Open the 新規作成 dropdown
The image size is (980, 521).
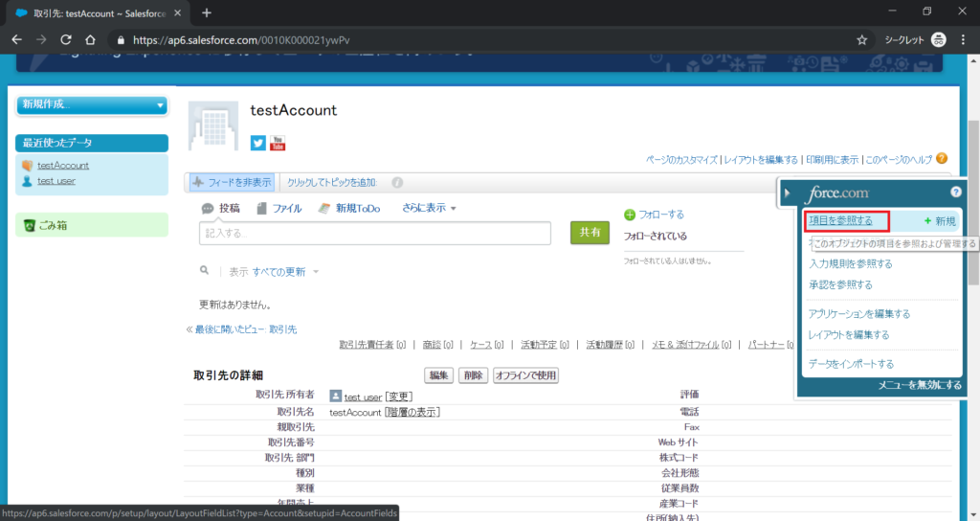(93, 104)
